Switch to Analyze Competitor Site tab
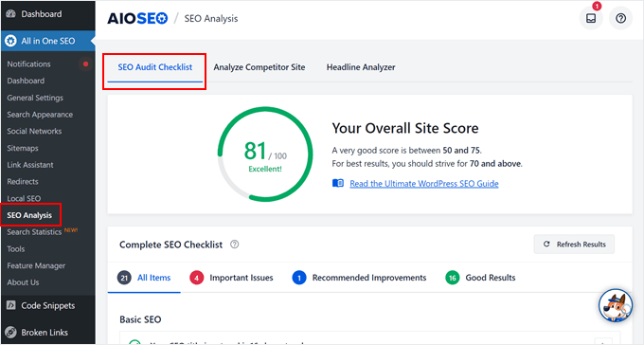 (x=259, y=67)
